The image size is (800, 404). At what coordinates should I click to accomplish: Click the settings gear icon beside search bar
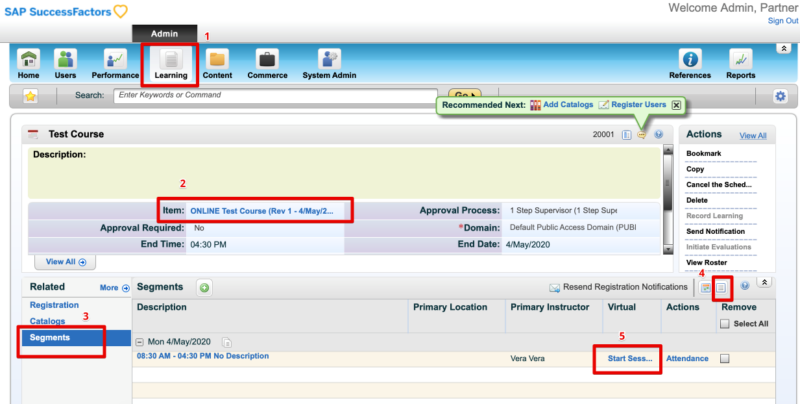tap(780, 96)
